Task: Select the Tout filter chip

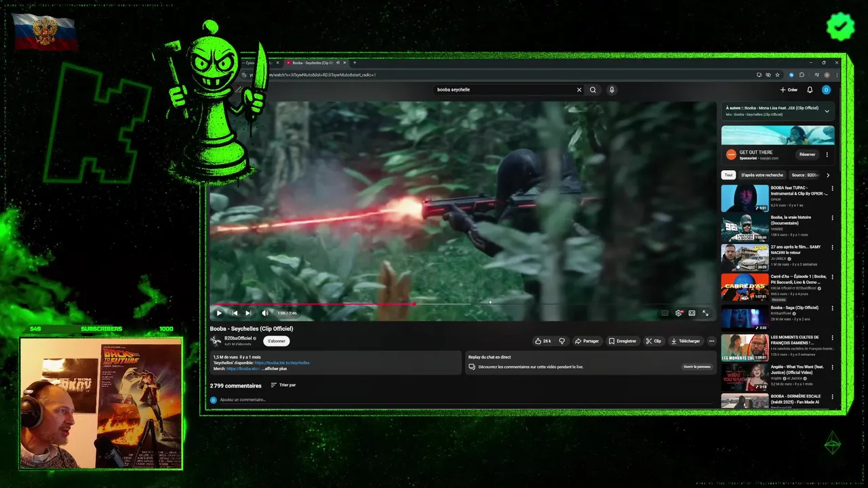Action: coord(728,175)
